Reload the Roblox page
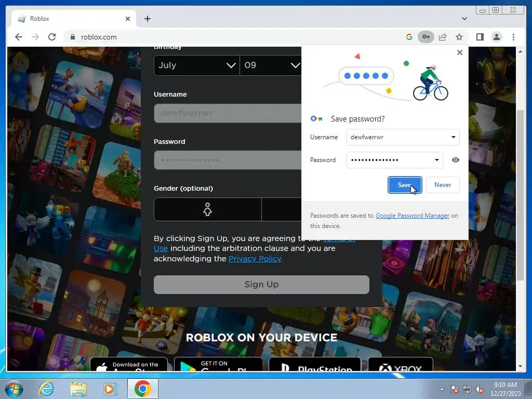 [52, 37]
